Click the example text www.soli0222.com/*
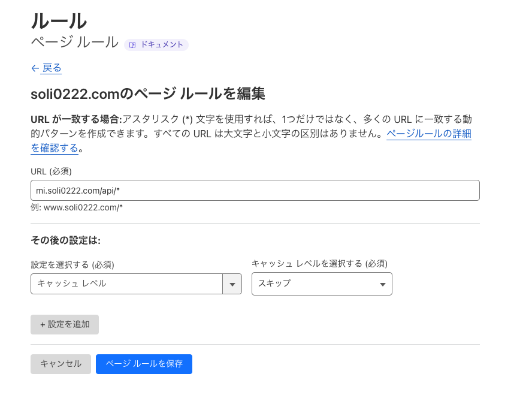The width and height of the screenshot is (532, 410). tap(83, 207)
